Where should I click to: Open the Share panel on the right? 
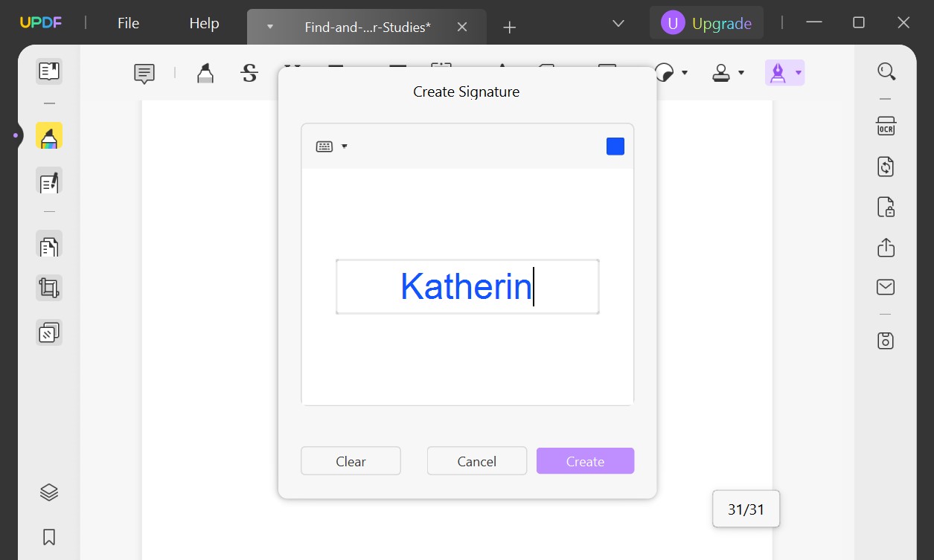(x=886, y=248)
